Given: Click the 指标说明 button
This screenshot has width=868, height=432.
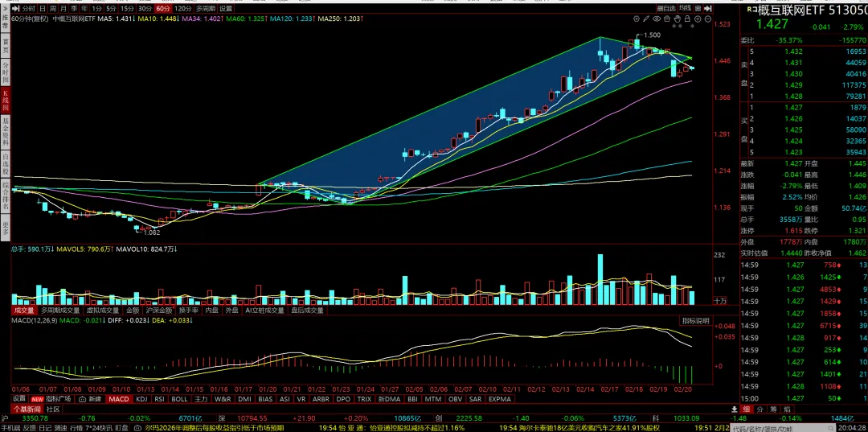Looking at the screenshot, I should pos(694,321).
